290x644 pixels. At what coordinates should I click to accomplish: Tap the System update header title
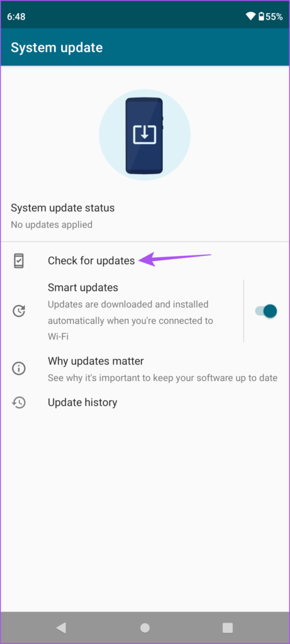click(x=57, y=47)
